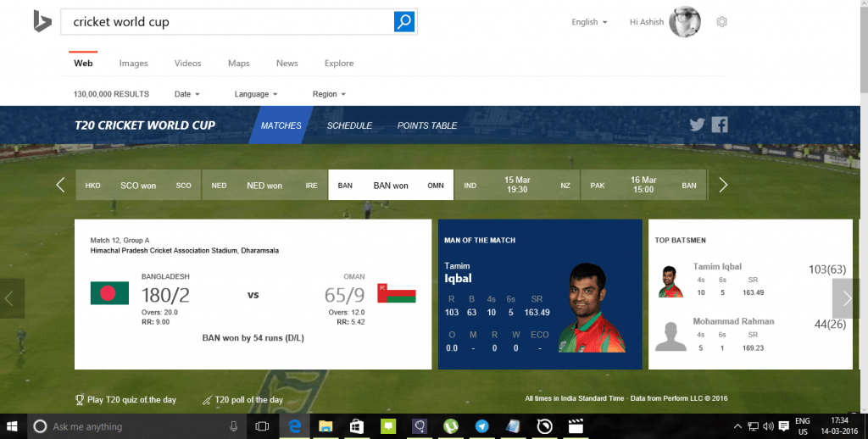Click the network tray icon
Image resolution: width=868 pixels, height=439 pixels.
point(753,426)
